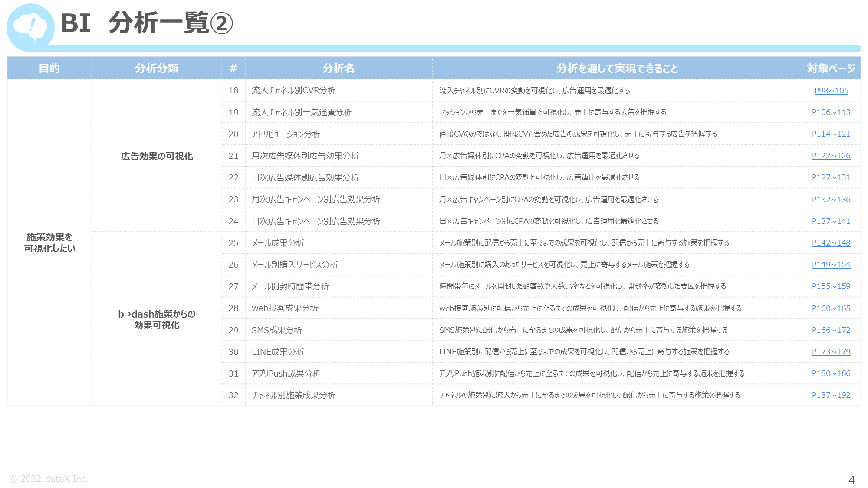Click description チャネルの施策別に流入から売上

click(590, 395)
